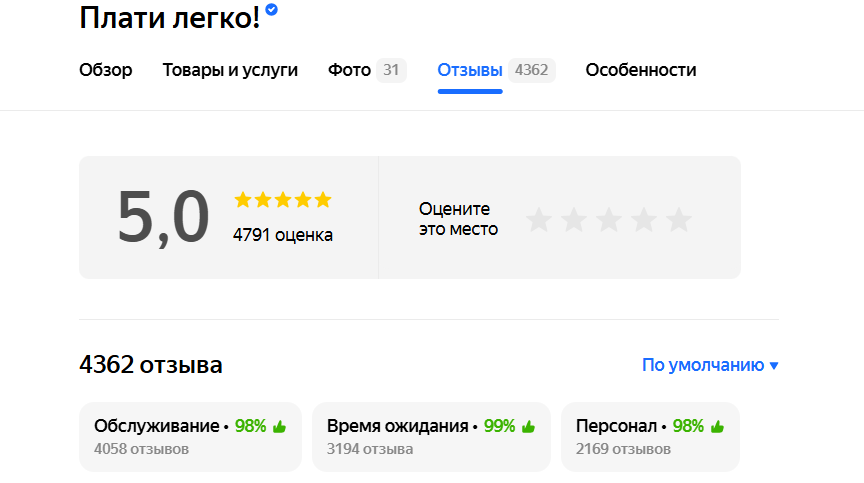864x483 pixels.
Task: Click the blue verified badge icon
Action: point(272,10)
